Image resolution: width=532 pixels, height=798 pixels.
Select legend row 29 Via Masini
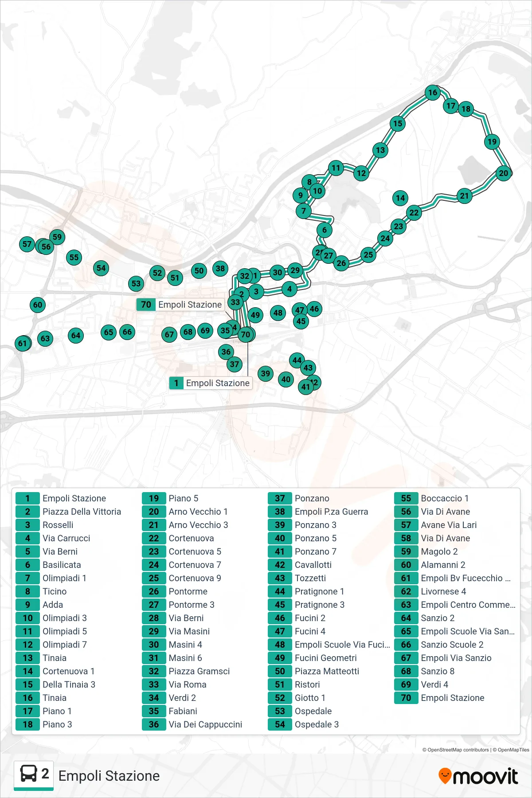pyautogui.click(x=176, y=631)
